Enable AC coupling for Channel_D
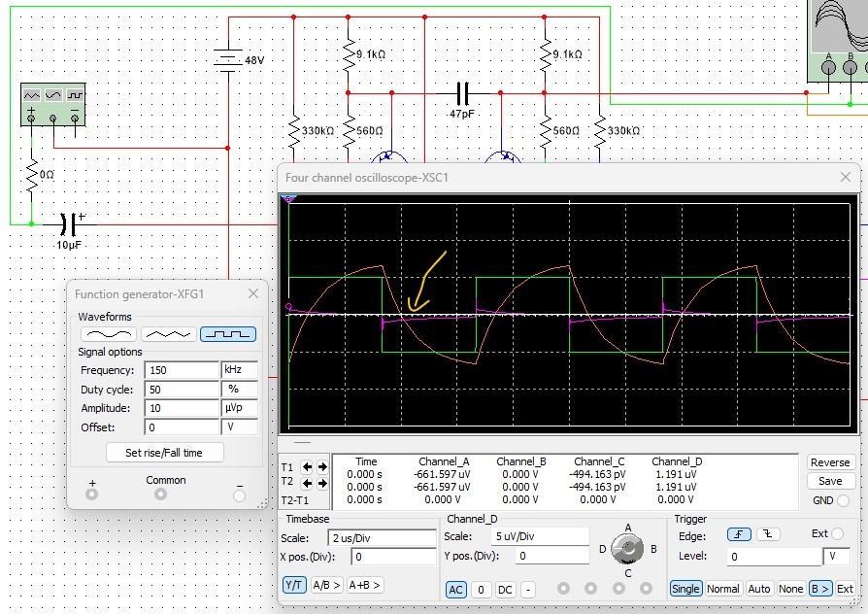 pyautogui.click(x=455, y=590)
